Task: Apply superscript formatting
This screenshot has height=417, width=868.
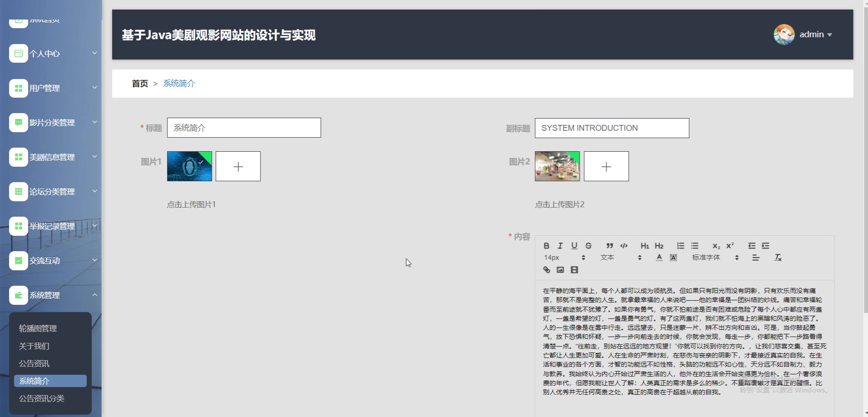Action: pos(730,246)
